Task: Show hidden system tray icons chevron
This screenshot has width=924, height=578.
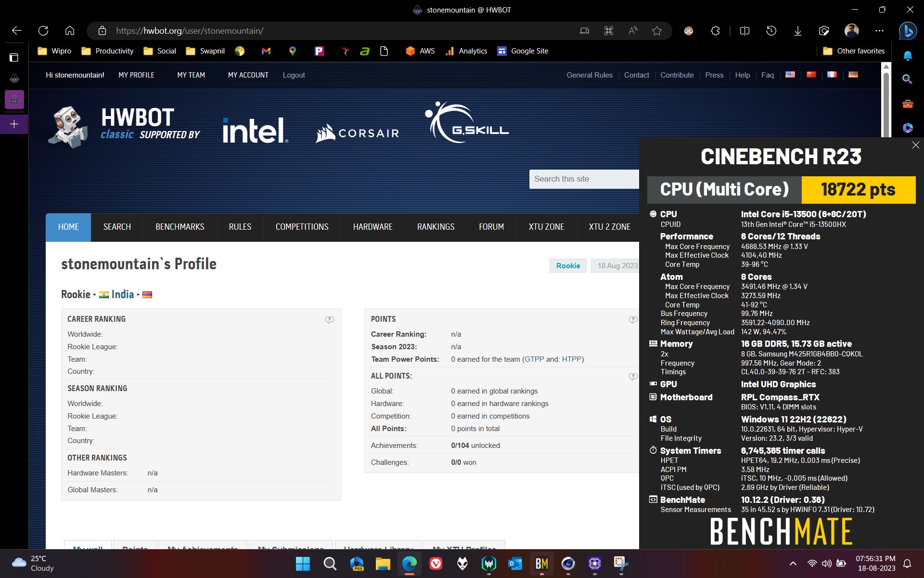Action: tap(793, 563)
